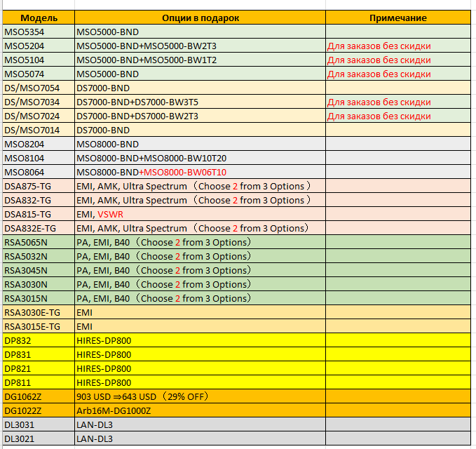Select the RSA3045N model cell
This screenshot has height=449, width=476.
coord(39,270)
